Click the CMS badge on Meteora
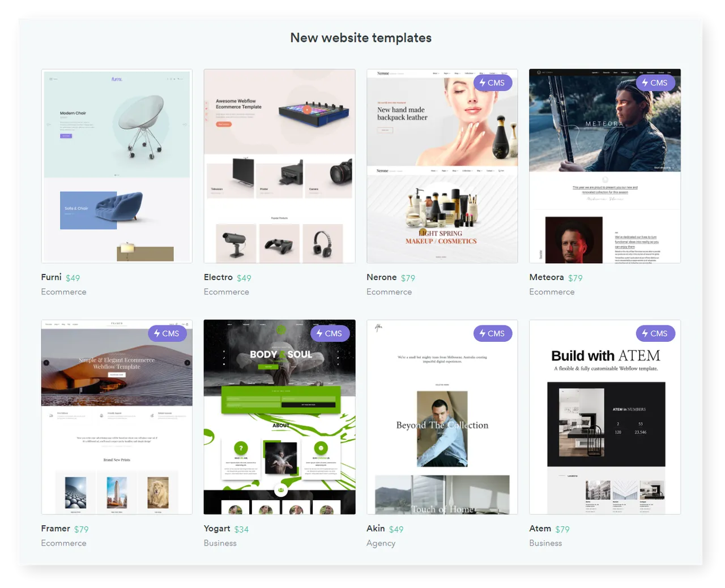725x588 pixels. [x=655, y=83]
